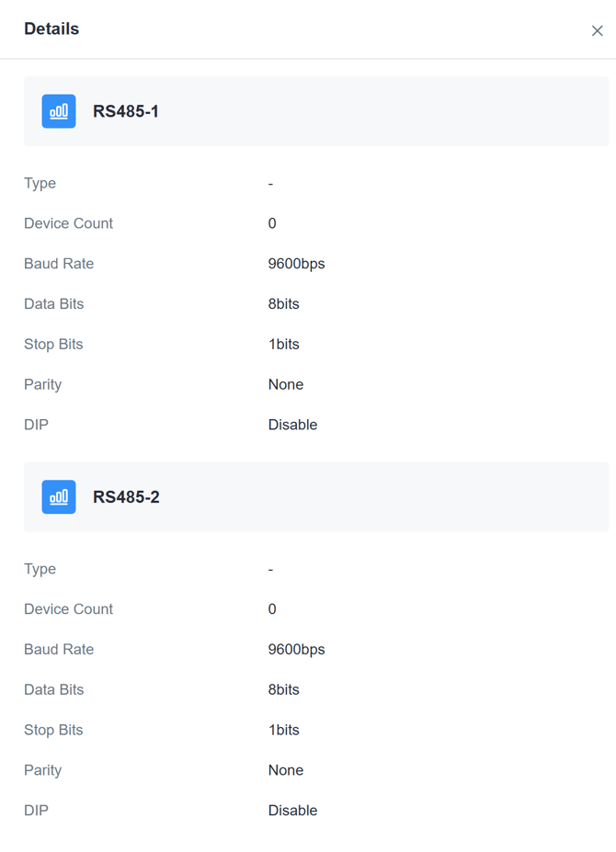This screenshot has height=852, width=616.
Task: Click the RS485-1 Type label
Action: pyautogui.click(x=40, y=183)
